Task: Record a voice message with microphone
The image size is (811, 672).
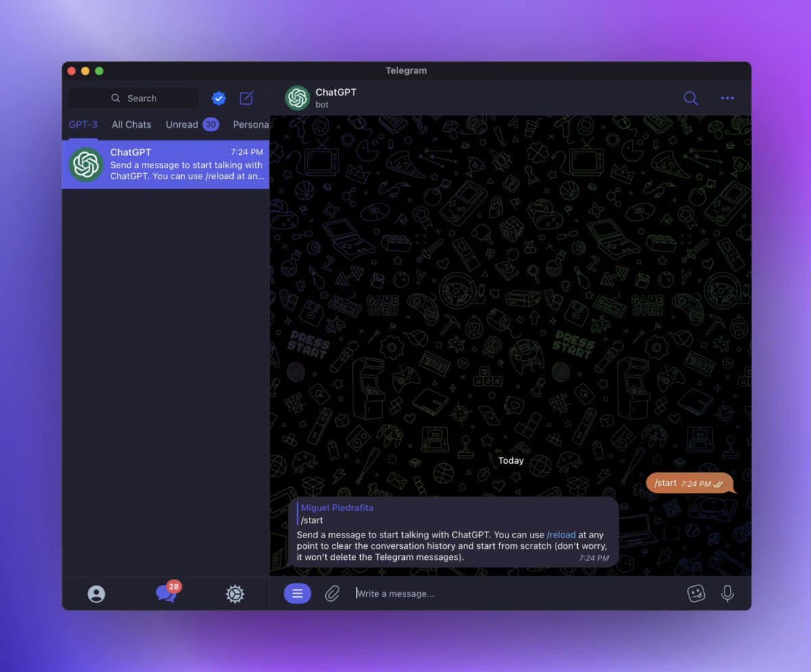Action: click(727, 594)
